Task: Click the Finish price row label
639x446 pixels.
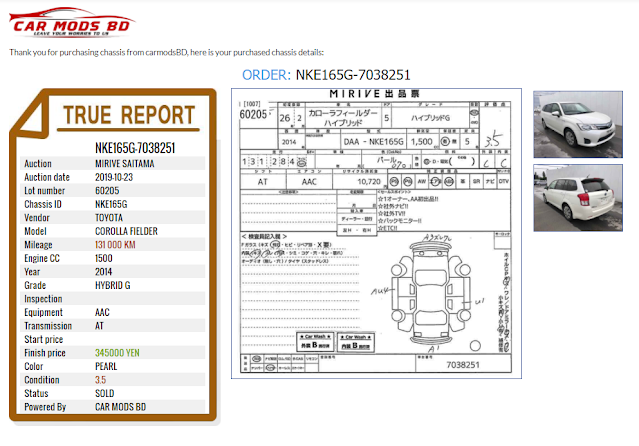Action: tap(45, 353)
